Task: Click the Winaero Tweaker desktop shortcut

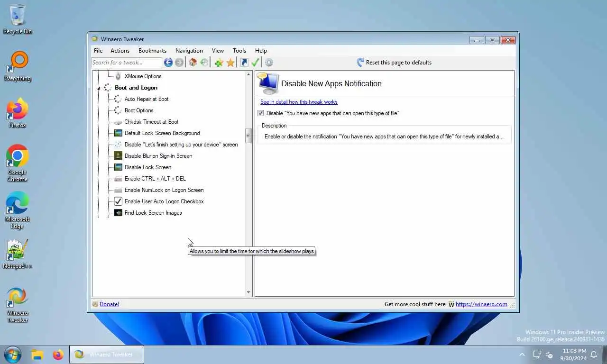Action: (x=18, y=305)
